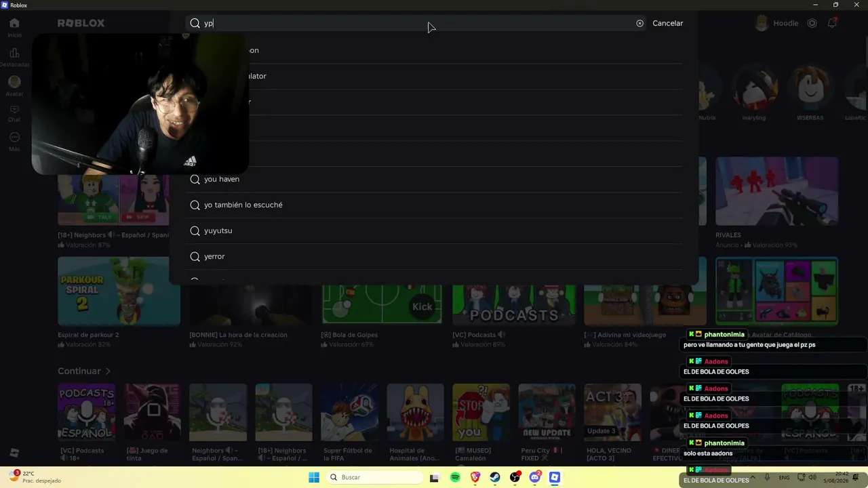Open the weather widget showing 22°C
Image resolution: width=868 pixels, height=488 pixels.
(x=35, y=477)
